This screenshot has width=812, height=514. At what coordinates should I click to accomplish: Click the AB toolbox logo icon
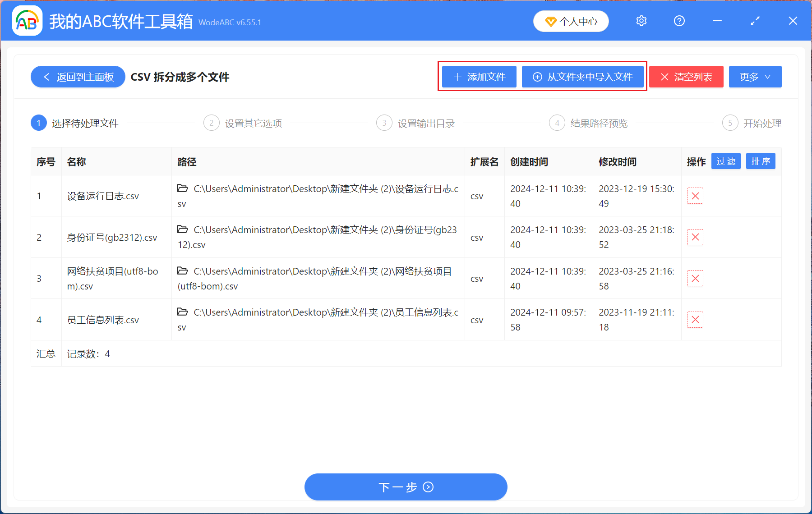pyautogui.click(x=27, y=21)
